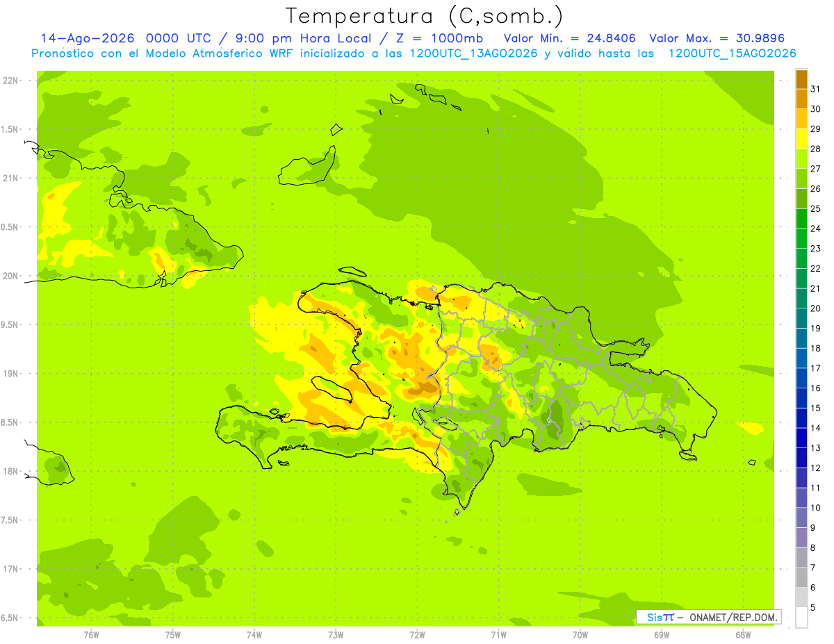Screen dimensions: 834x644
Task: Pick the lime swatch between legend 27 and 28
Action: [x=801, y=158]
